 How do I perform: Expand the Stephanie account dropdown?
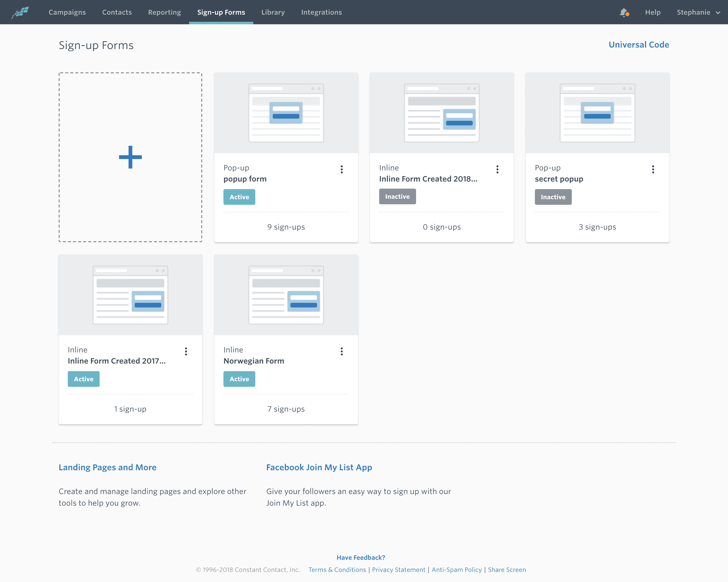coord(697,12)
